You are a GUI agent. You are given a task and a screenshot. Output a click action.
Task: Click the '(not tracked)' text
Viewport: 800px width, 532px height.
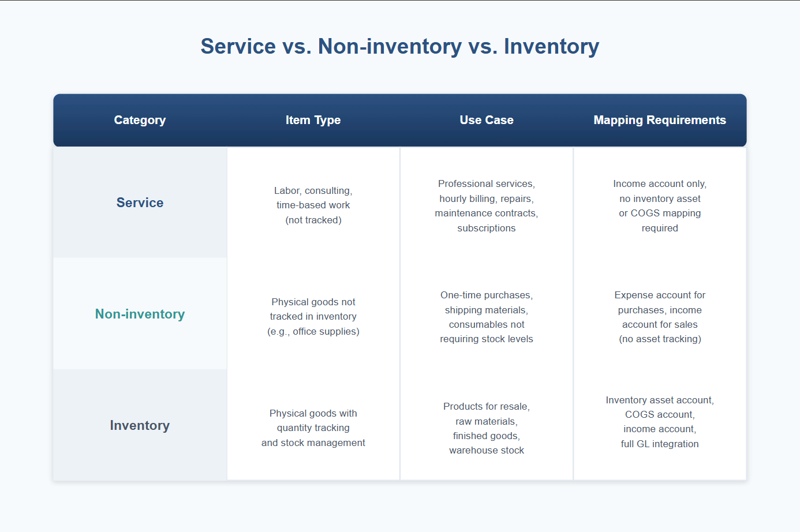[313, 220]
